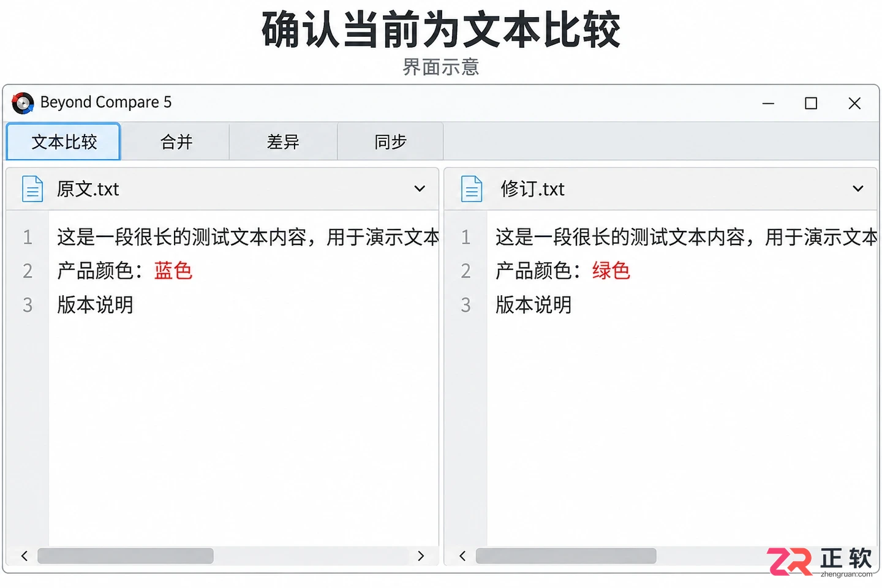Click the red text 蓝色 in left pane

pyautogui.click(x=173, y=270)
